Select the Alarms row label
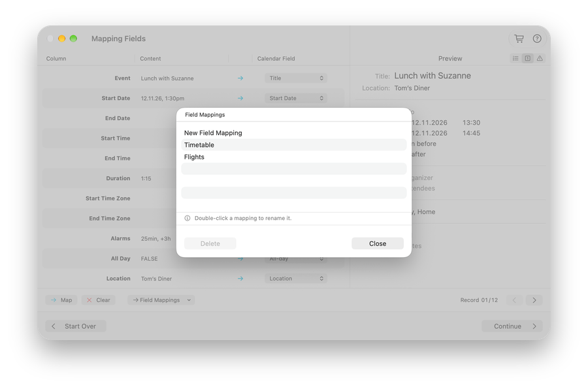This screenshot has width=588, height=389. pos(120,238)
